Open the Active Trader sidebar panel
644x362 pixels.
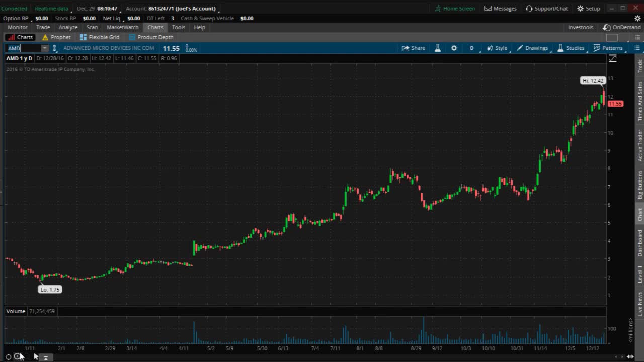(x=640, y=145)
